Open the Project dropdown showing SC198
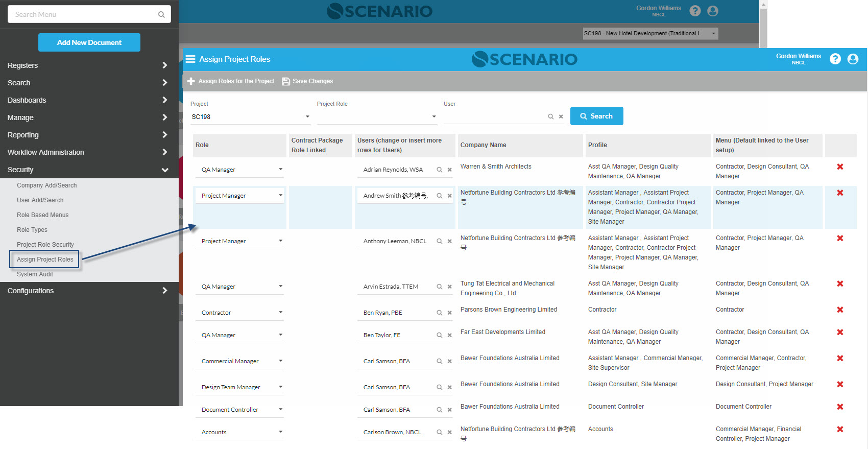Screen dimensions: 868x449 tap(250, 117)
